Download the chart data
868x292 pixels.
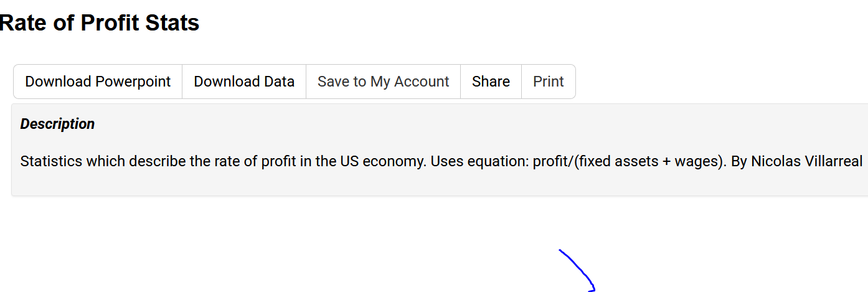point(244,82)
